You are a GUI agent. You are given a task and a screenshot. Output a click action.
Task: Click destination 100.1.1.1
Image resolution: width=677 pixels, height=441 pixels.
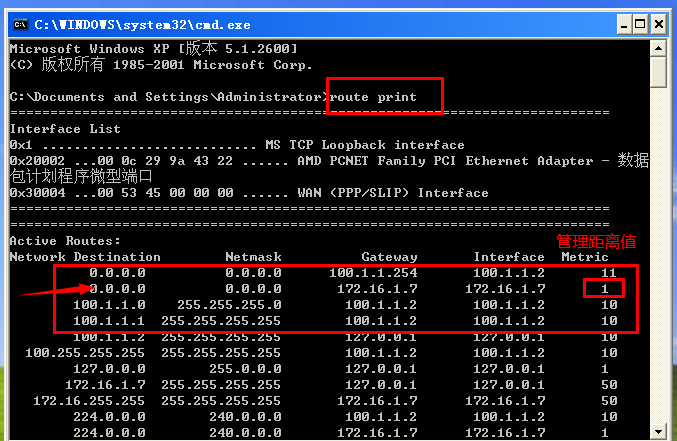109,320
